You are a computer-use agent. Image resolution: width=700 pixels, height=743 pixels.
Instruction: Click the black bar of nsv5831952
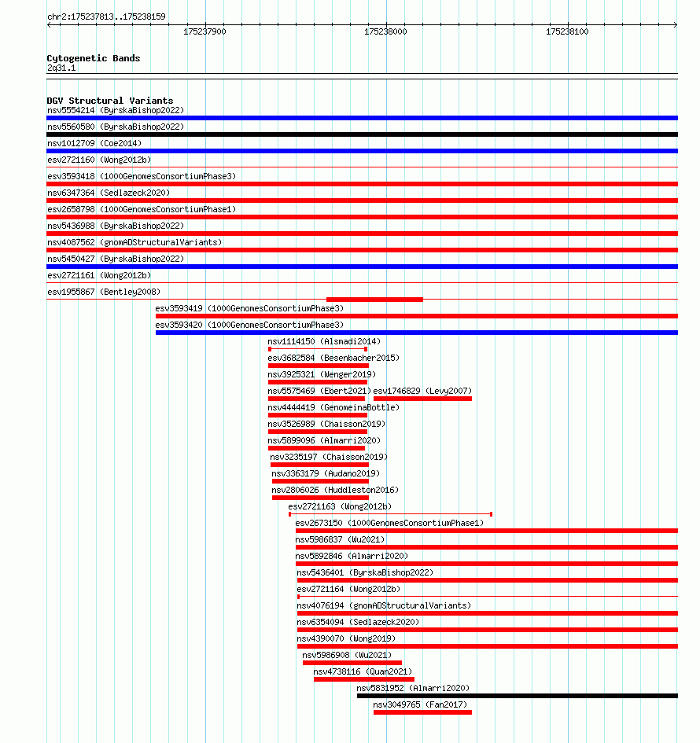tap(518, 696)
